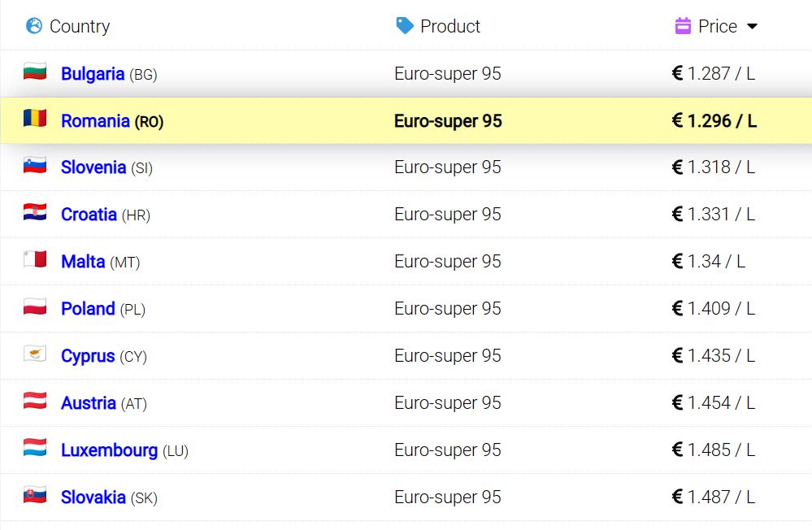Click the purple calendar icon beside Price
Image resolution: width=812 pixels, height=530 pixels.
pos(683,25)
